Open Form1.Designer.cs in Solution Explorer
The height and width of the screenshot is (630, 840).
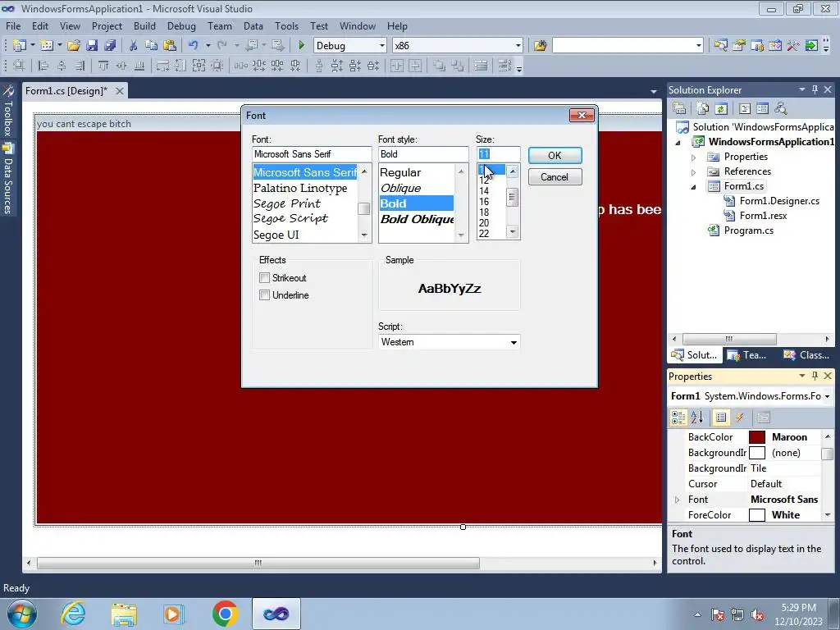779,201
